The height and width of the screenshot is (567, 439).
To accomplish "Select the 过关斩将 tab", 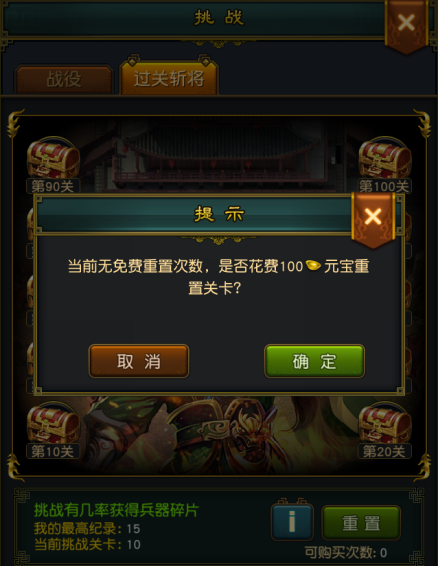I will coord(169,78).
